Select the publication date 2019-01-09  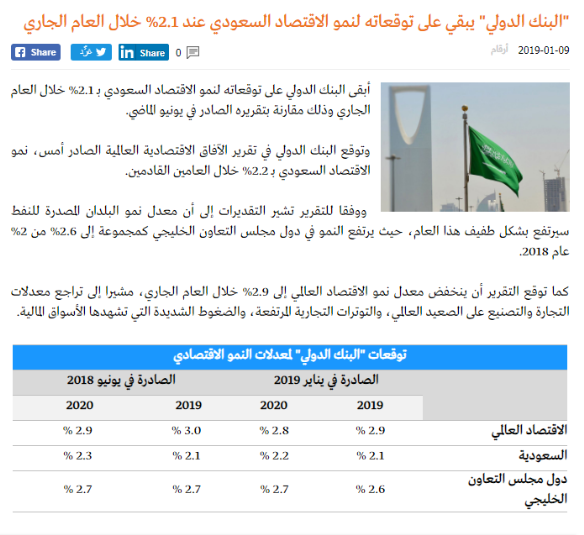543,50
